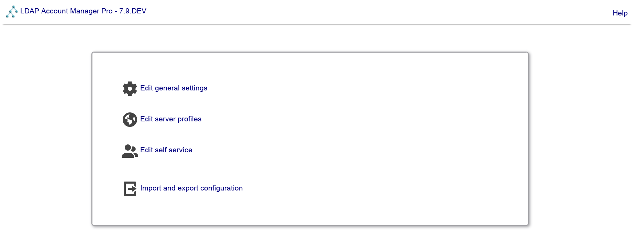Click the "7.9.DEV" version text
Viewport: 644px width, 240px height.
pos(133,11)
